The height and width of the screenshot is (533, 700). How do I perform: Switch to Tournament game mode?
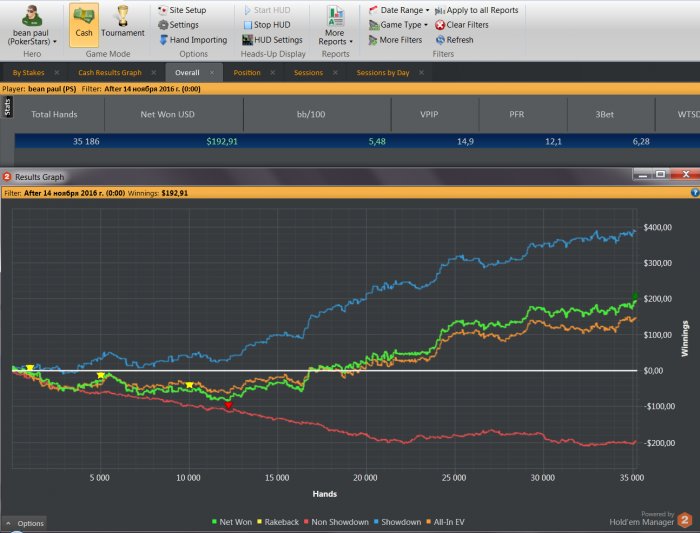122,23
